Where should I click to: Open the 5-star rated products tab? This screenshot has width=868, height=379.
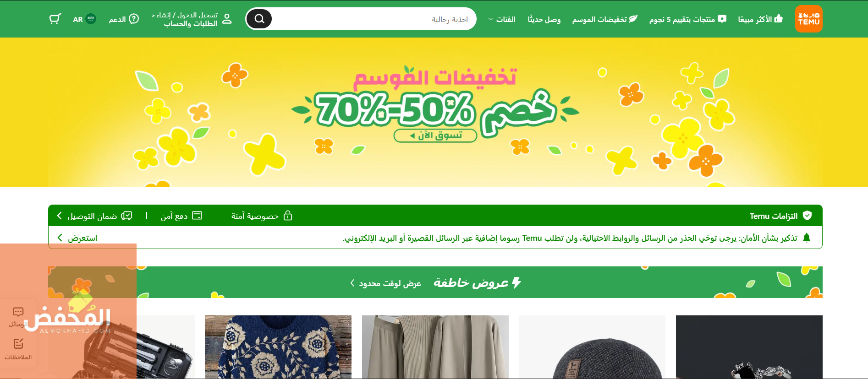coord(688,19)
